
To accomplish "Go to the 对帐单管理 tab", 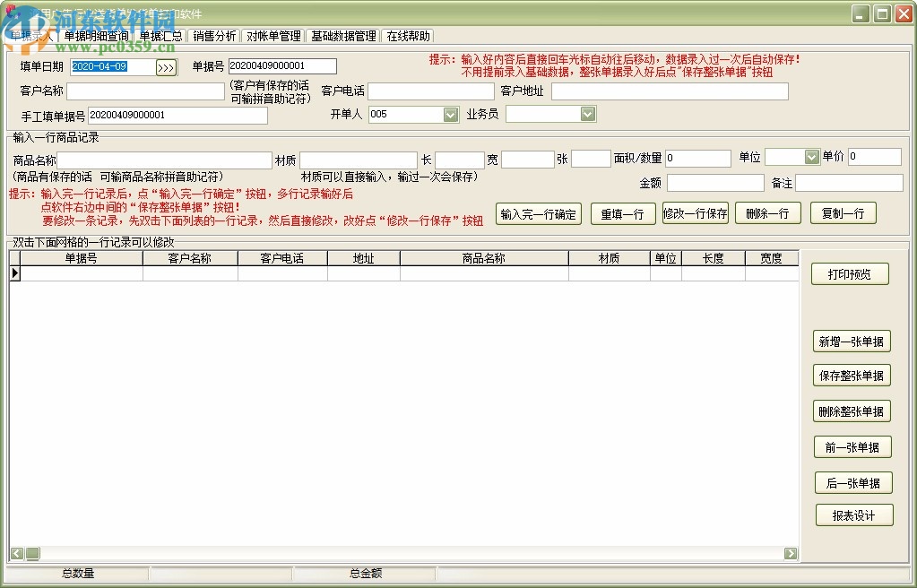I will (273, 36).
